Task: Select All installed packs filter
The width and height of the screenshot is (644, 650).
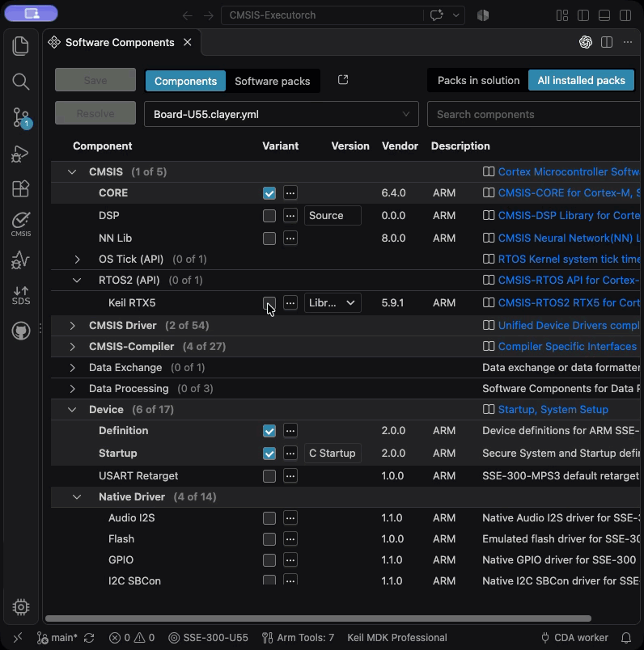Action: click(x=582, y=80)
